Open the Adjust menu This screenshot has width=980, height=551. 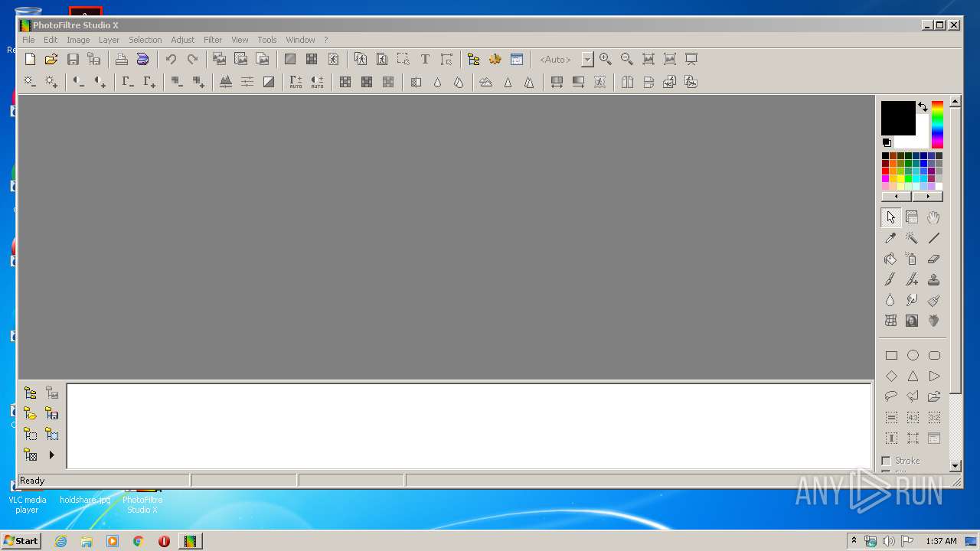(182, 40)
